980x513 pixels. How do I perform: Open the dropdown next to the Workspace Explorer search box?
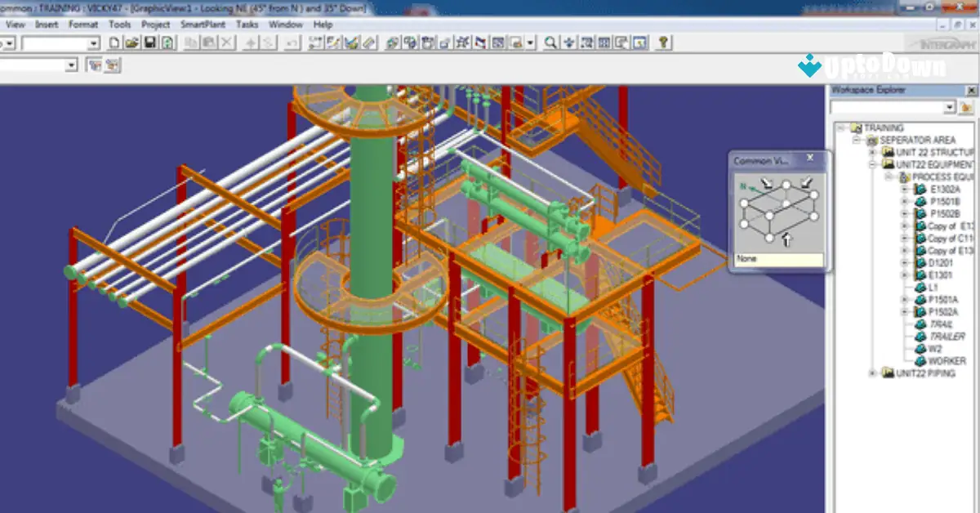[949, 107]
